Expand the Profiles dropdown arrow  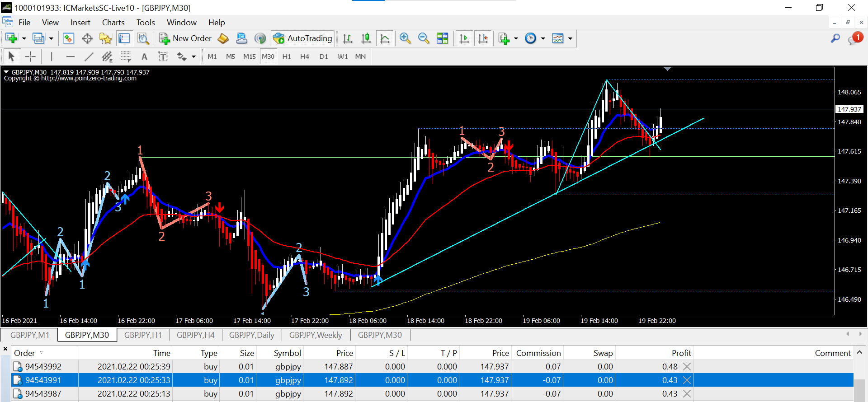(51, 38)
